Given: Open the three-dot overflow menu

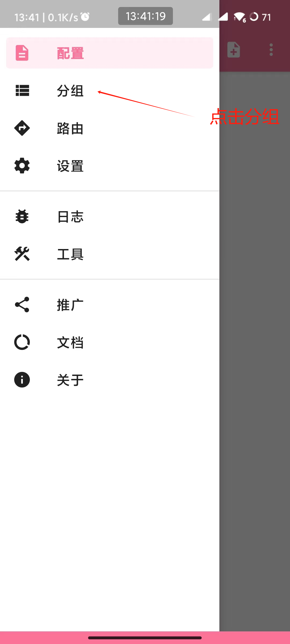Looking at the screenshot, I should tap(271, 50).
